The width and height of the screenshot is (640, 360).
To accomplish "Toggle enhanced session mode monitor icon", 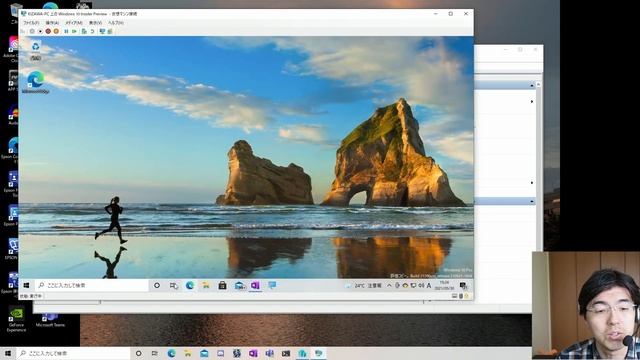I will pos(102,31).
